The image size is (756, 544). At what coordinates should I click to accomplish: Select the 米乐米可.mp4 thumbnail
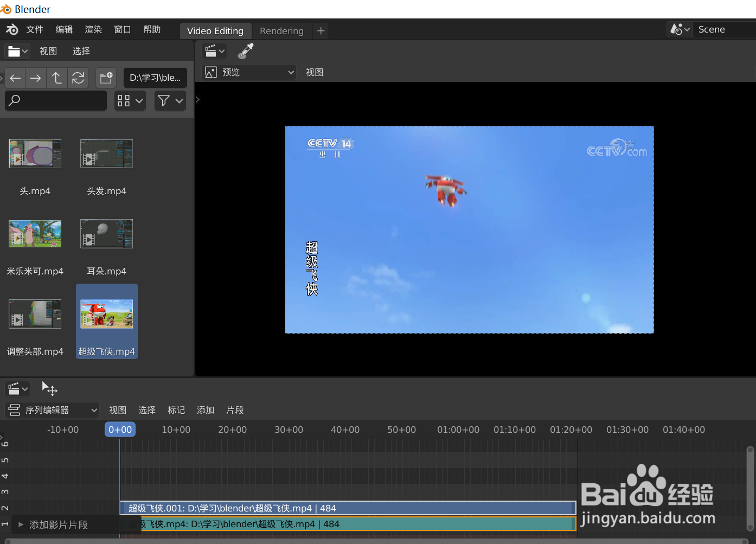[35, 234]
